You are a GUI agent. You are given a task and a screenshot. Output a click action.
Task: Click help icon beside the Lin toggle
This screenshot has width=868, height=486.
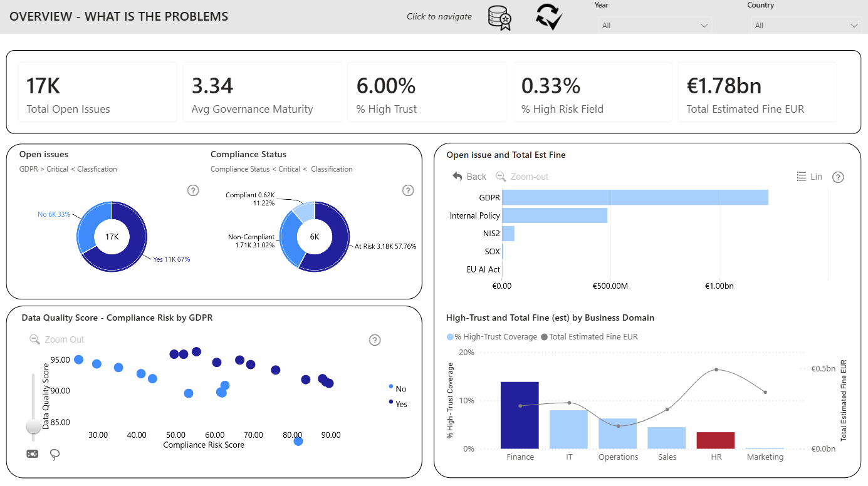coord(838,177)
